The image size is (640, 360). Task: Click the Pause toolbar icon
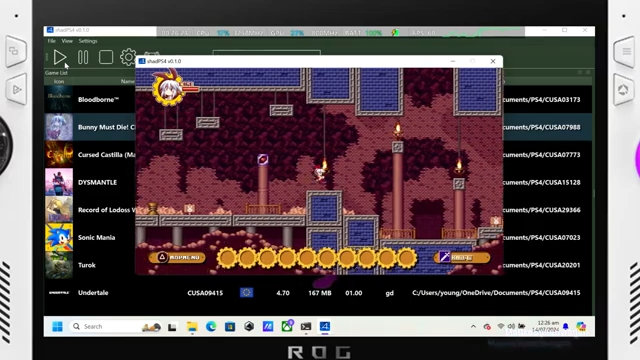(83, 57)
